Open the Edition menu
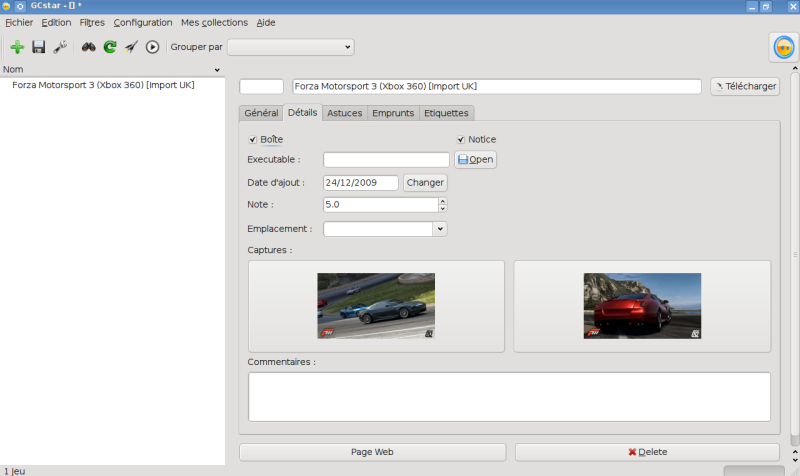This screenshot has width=800, height=476. click(x=56, y=22)
